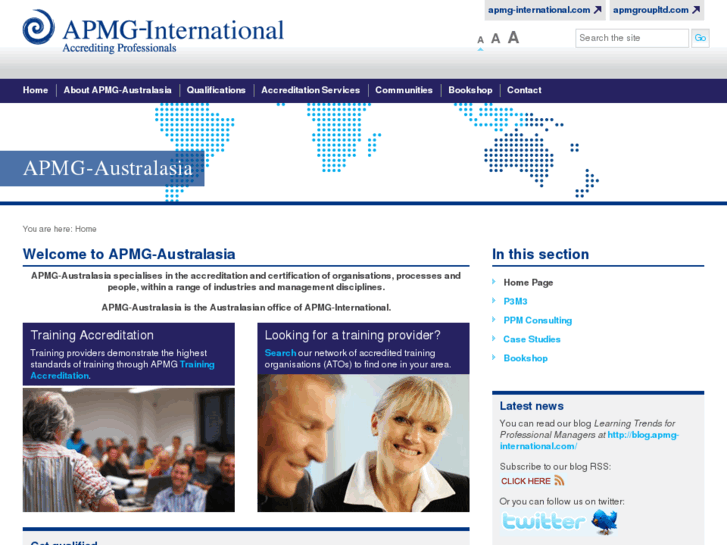Click the training classroom photo
The image size is (727, 545).
(128, 450)
